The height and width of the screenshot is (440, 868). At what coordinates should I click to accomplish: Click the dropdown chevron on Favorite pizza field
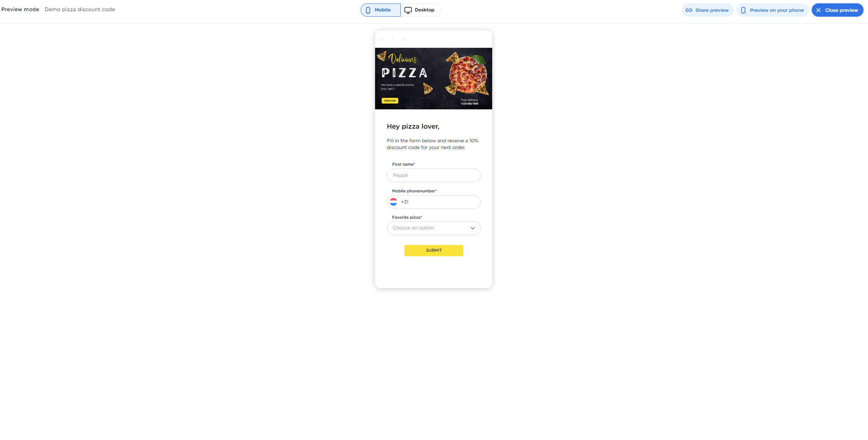point(473,228)
